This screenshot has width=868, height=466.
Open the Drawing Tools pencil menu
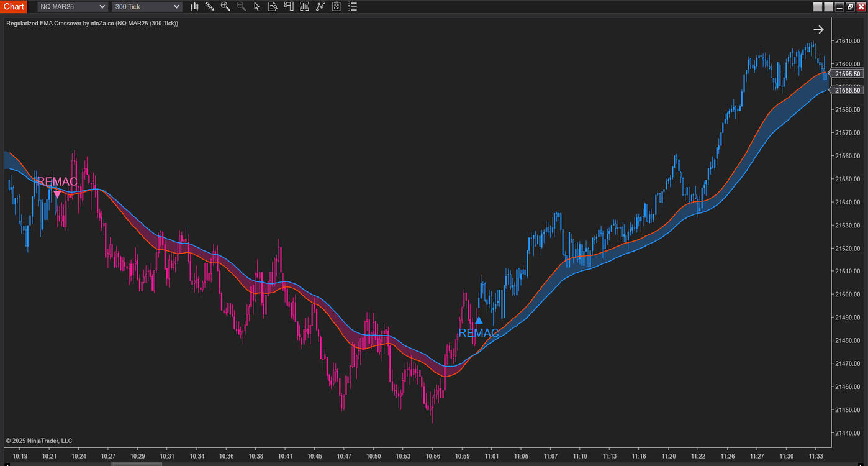[210, 7]
